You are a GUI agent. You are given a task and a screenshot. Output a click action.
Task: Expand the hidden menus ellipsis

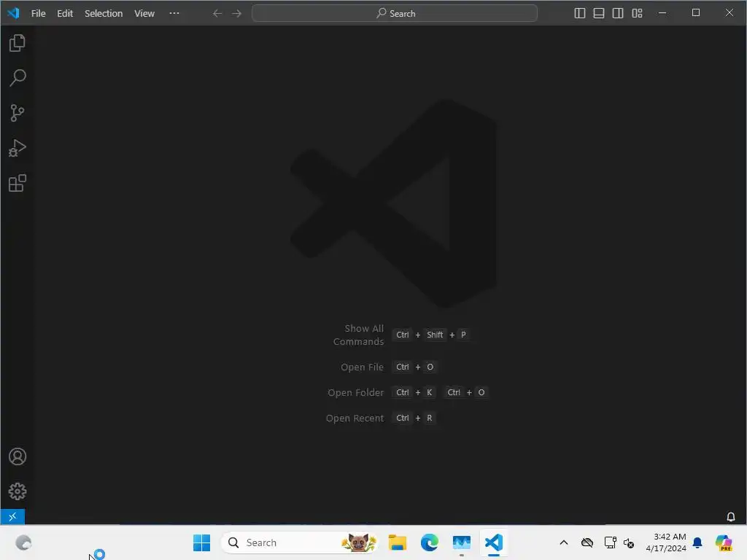click(x=174, y=13)
